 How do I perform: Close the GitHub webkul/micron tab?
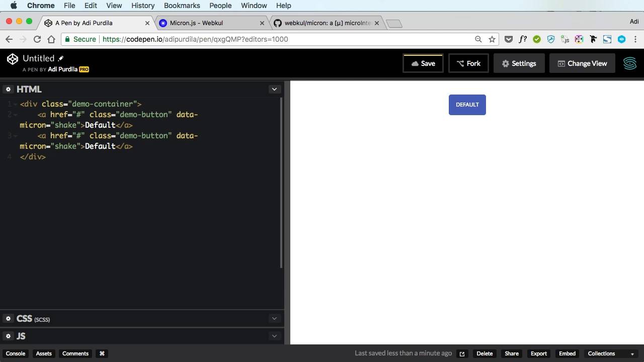(377, 23)
